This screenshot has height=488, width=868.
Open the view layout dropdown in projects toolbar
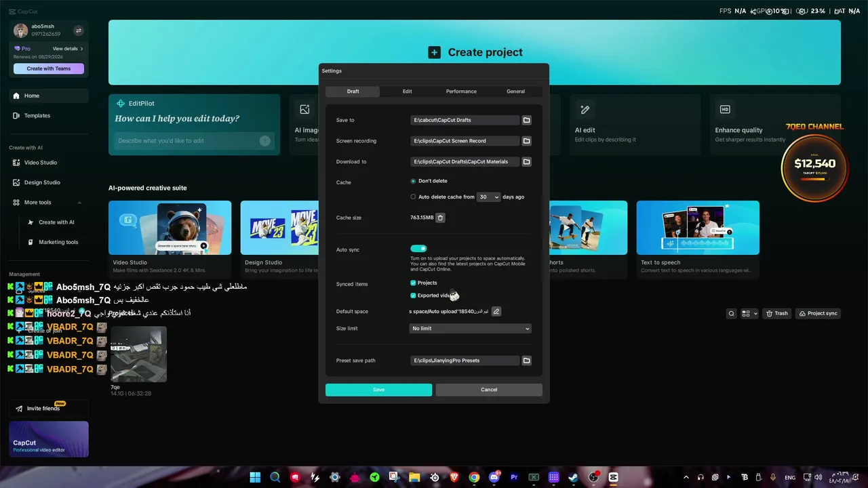coord(749,314)
